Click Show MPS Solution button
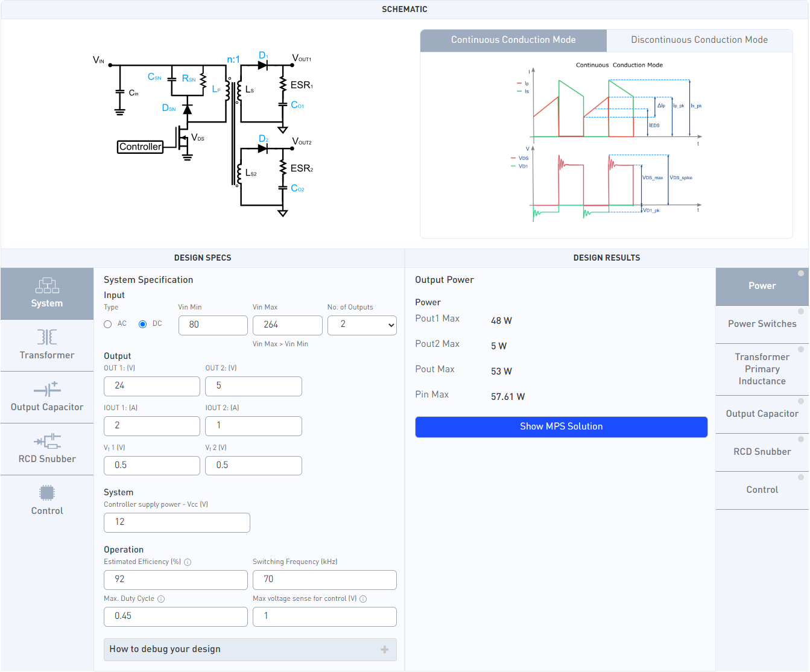This screenshot has height=672, width=810. tap(561, 426)
